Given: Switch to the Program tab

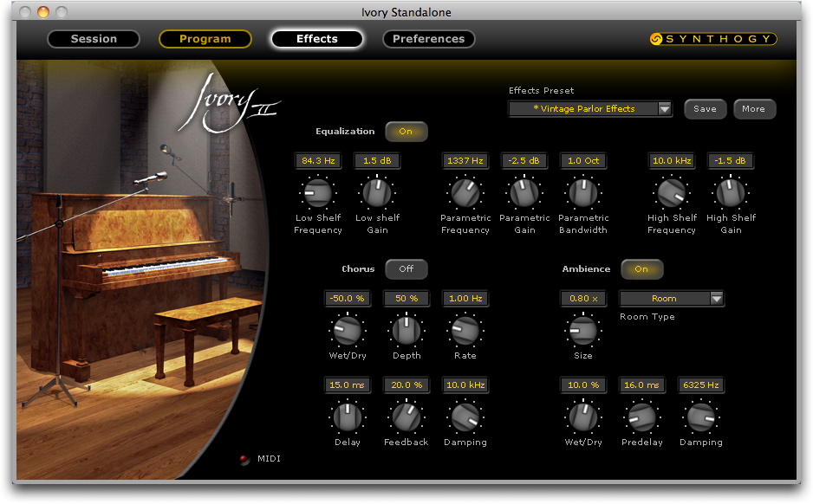Looking at the screenshot, I should point(205,39).
